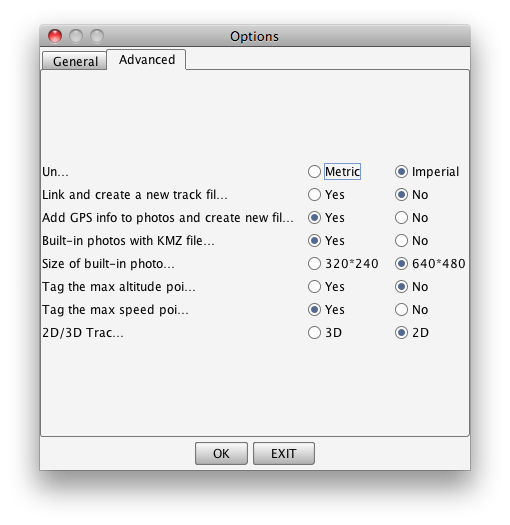
Task: Click the EXIT button
Action: coord(284,453)
